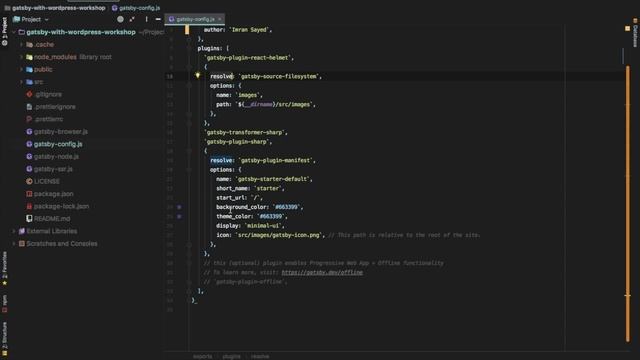Expand External Libraries node
The width and height of the screenshot is (640, 360).
pos(14,231)
